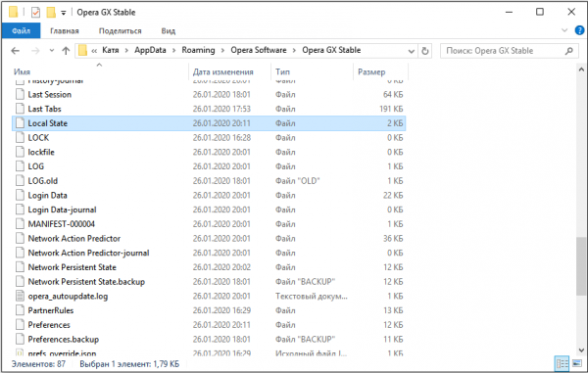Expand address bar history dropdown
Screen dimensions: 588x373
(x=412, y=51)
